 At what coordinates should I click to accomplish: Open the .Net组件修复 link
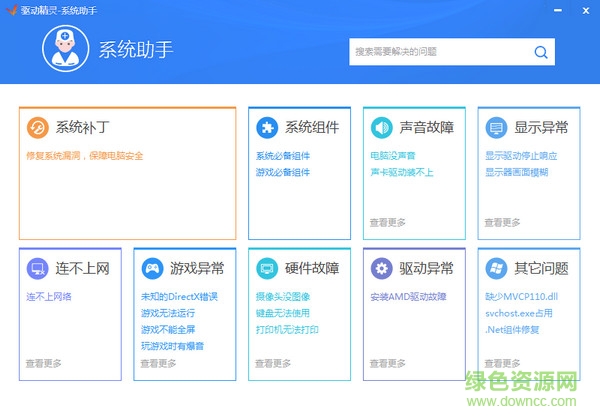(512, 329)
